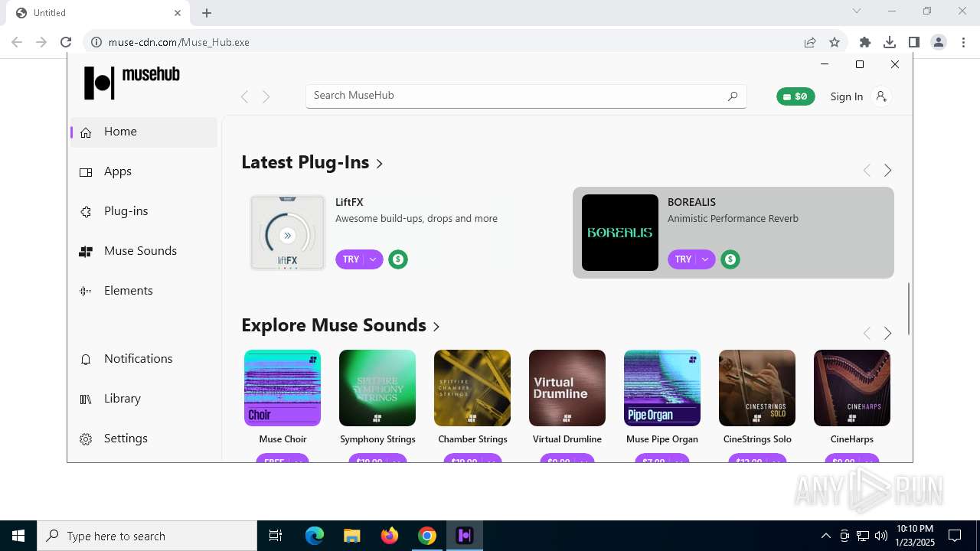980x551 pixels.
Task: Click into the Search MuseHub field
Action: [526, 96]
